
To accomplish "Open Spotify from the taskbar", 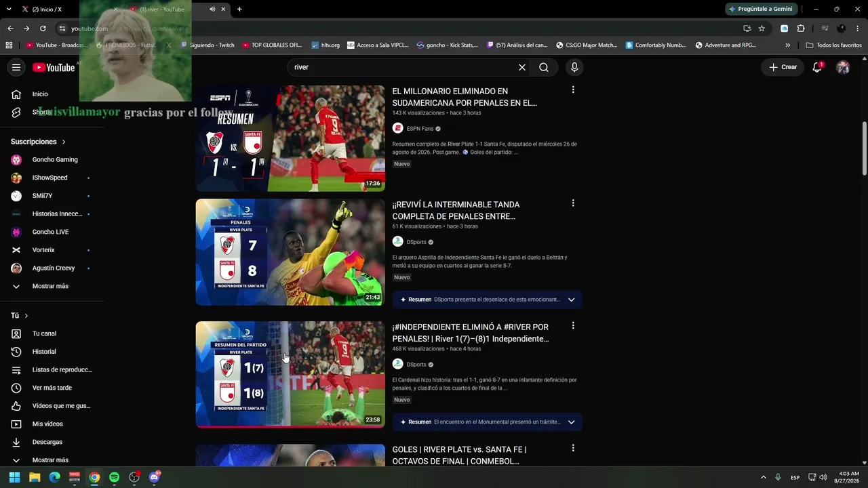I will 114,477.
